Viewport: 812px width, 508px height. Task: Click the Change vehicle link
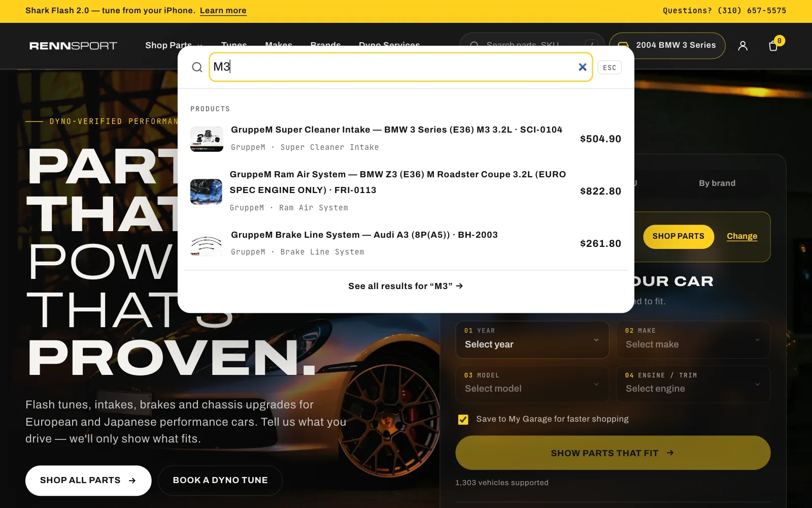[741, 236]
